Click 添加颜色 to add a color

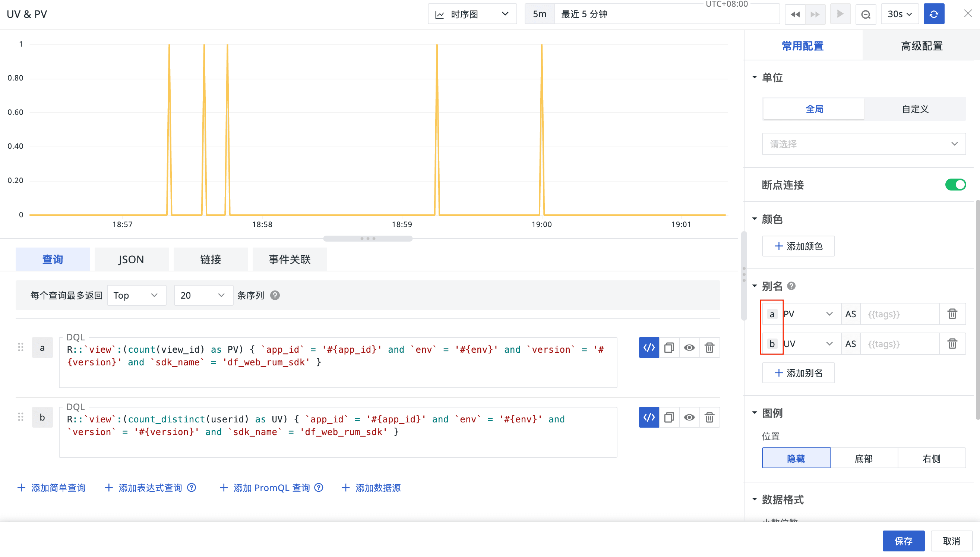tap(798, 246)
